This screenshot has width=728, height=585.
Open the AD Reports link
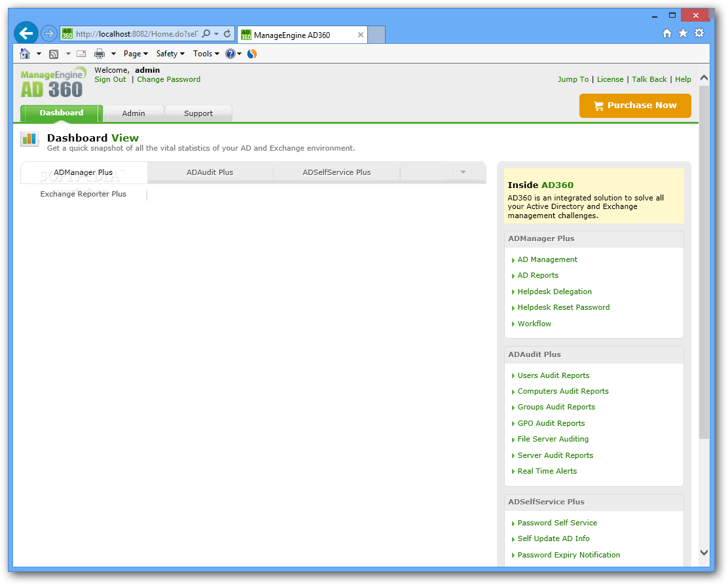(537, 276)
